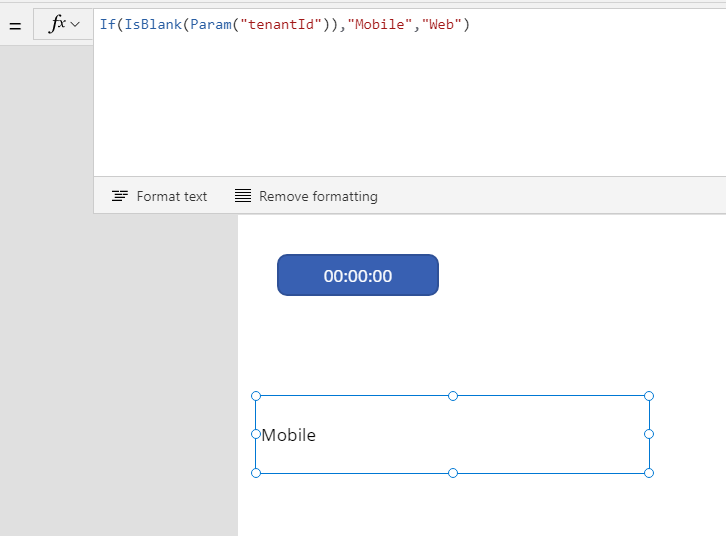Click the fx function icon
This screenshot has width=726, height=536.
(57, 25)
